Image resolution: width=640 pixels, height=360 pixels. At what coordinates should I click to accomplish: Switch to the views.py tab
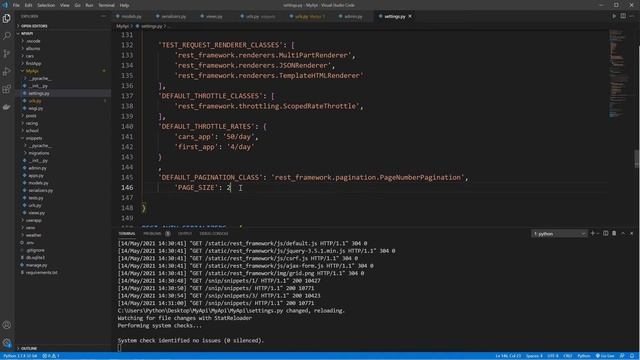pyautogui.click(x=214, y=16)
